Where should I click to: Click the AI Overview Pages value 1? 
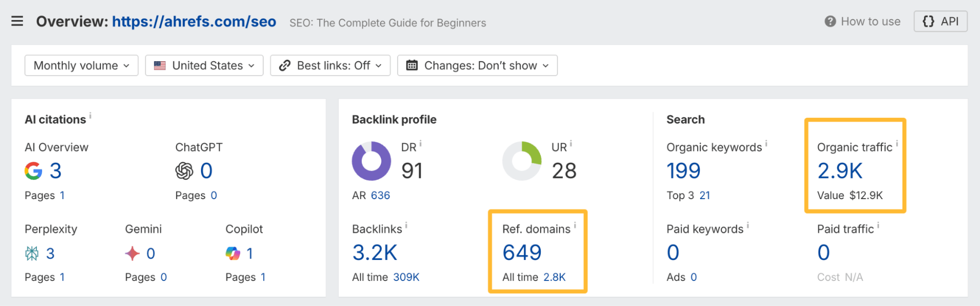coord(62,195)
